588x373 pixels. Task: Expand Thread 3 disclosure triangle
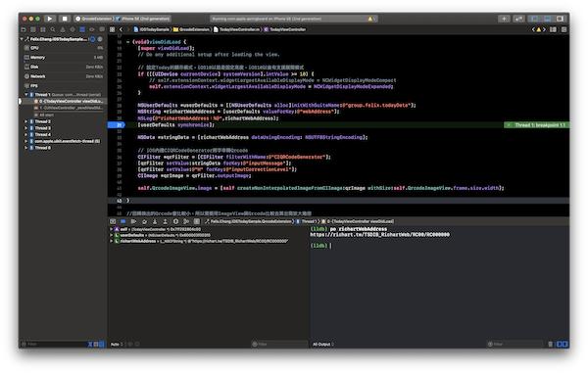[x=26, y=128]
